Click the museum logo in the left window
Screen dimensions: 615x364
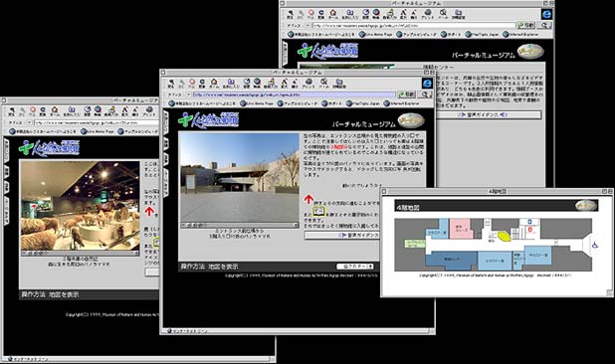pyautogui.click(x=49, y=148)
